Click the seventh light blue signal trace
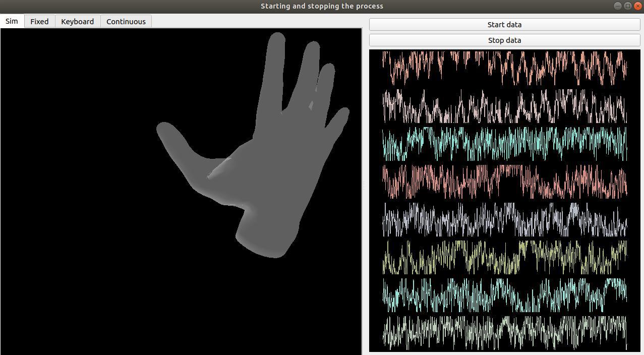 504,295
